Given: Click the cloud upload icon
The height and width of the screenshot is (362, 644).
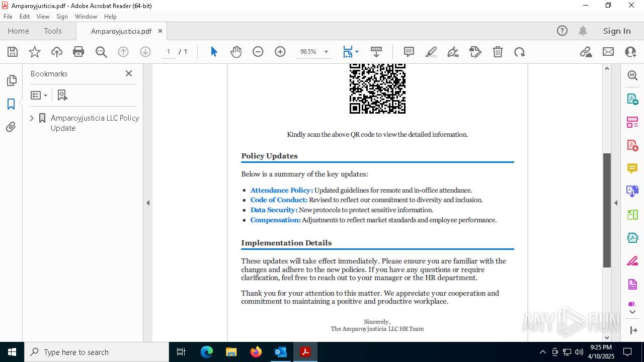Looking at the screenshot, I should click(57, 52).
